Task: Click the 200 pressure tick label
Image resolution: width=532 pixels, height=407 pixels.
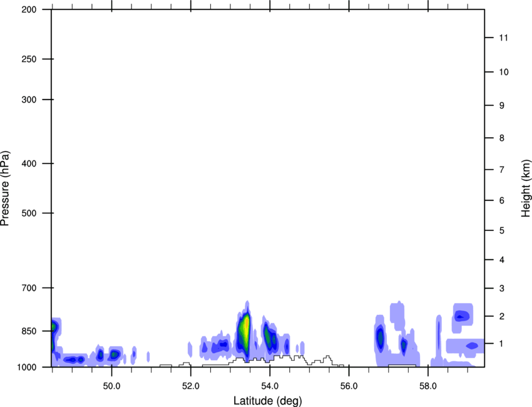Action: (29, 9)
